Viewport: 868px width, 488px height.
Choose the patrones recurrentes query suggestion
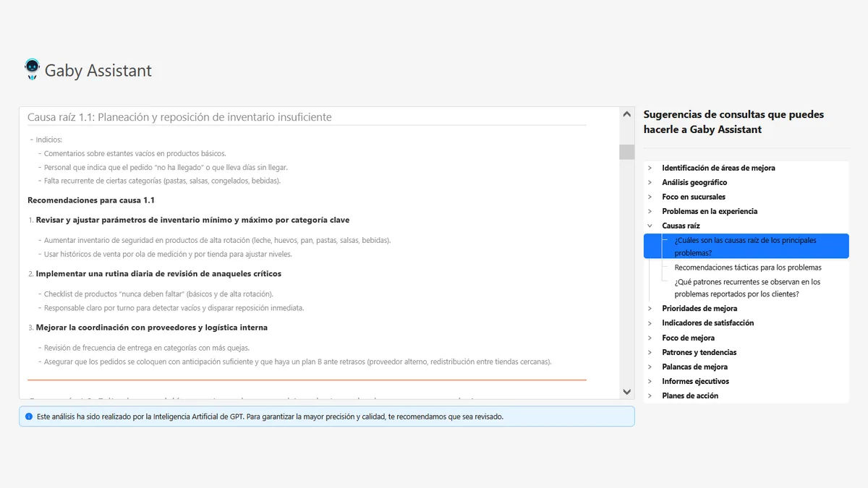[747, 288]
